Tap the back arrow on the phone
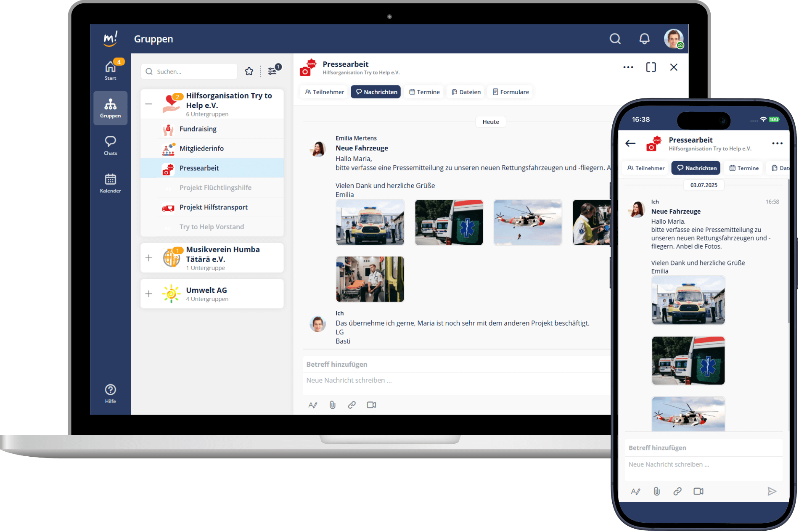Screen dimensions: 799x532 click(x=630, y=143)
